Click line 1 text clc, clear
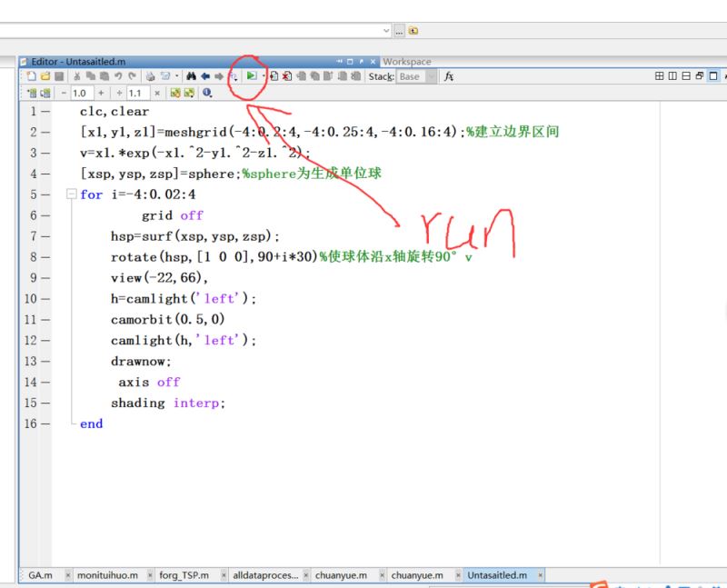Image resolution: width=727 pixels, height=588 pixels. click(x=115, y=111)
